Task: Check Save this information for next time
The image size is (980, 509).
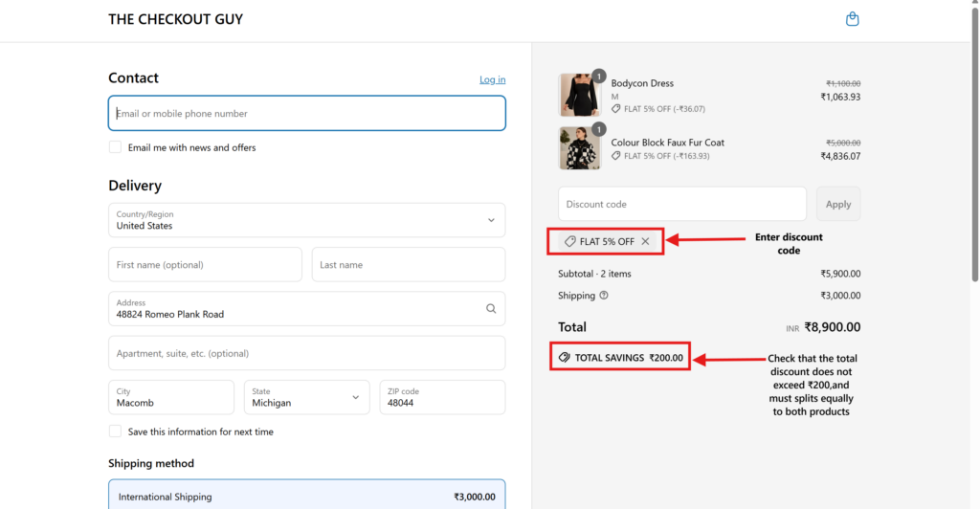Action: pos(115,432)
